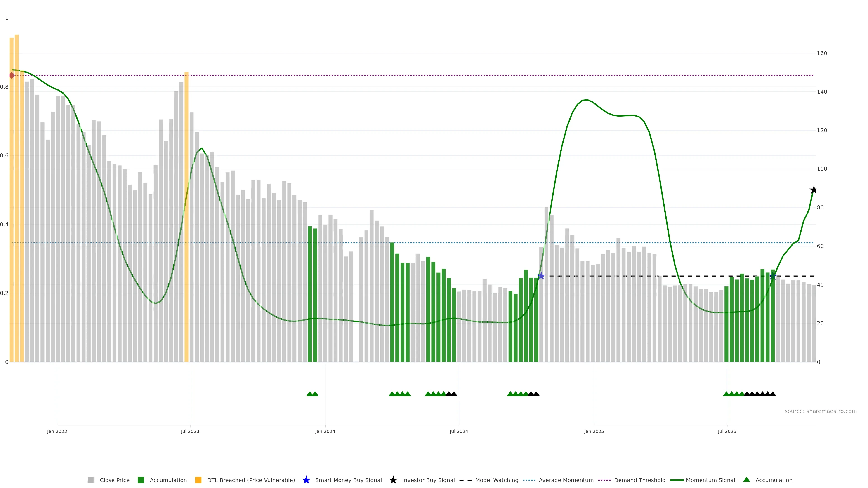This screenshot has width=868, height=488.
Task: Click the gray Close Price legend swatch
Action: tap(91, 480)
